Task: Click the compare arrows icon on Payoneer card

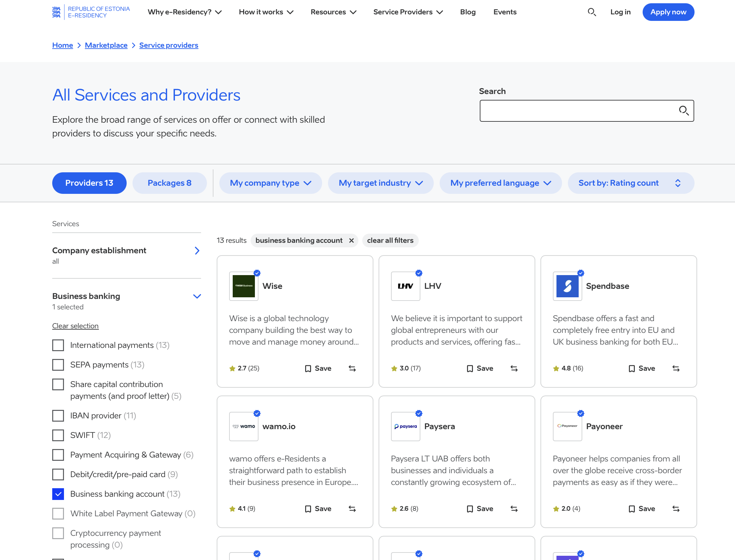Action: click(676, 509)
